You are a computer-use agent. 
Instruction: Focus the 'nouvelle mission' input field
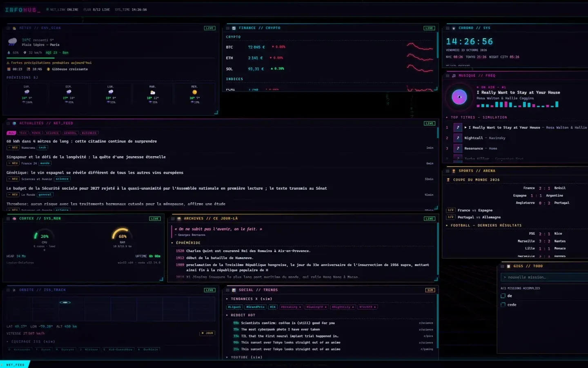point(544,277)
